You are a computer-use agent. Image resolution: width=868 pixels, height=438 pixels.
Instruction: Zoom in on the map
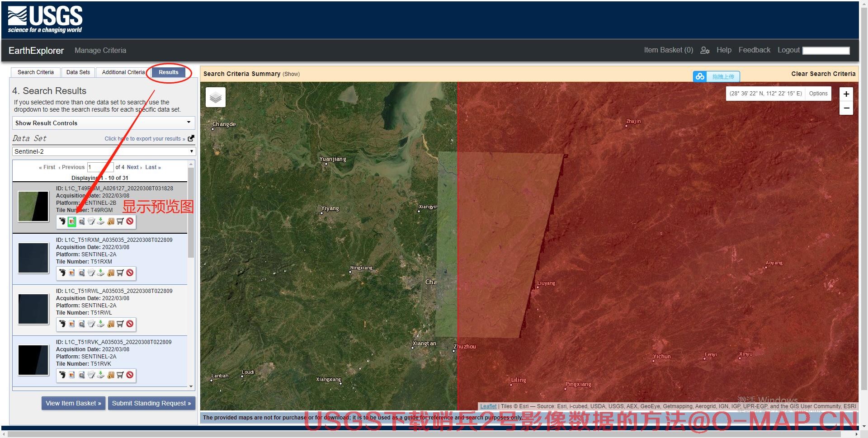pos(846,94)
